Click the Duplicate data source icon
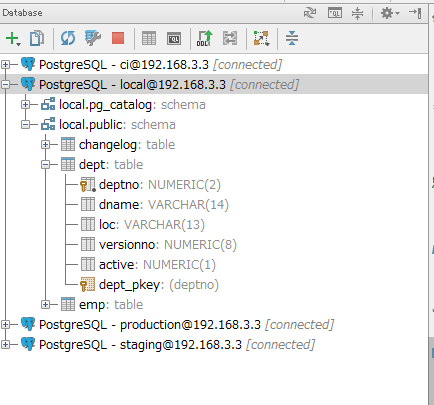Screen dimensions: 434x405 pos(37,38)
